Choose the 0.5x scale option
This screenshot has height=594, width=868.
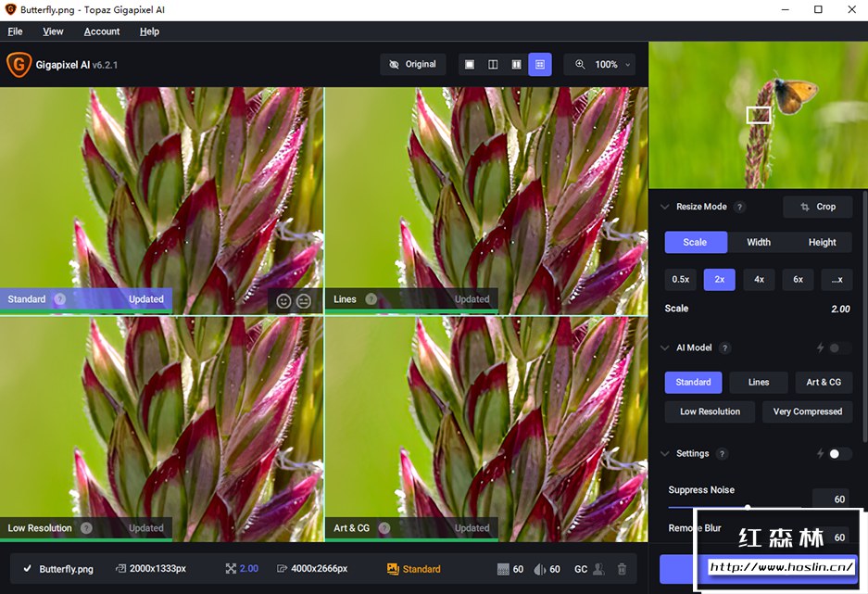click(680, 280)
